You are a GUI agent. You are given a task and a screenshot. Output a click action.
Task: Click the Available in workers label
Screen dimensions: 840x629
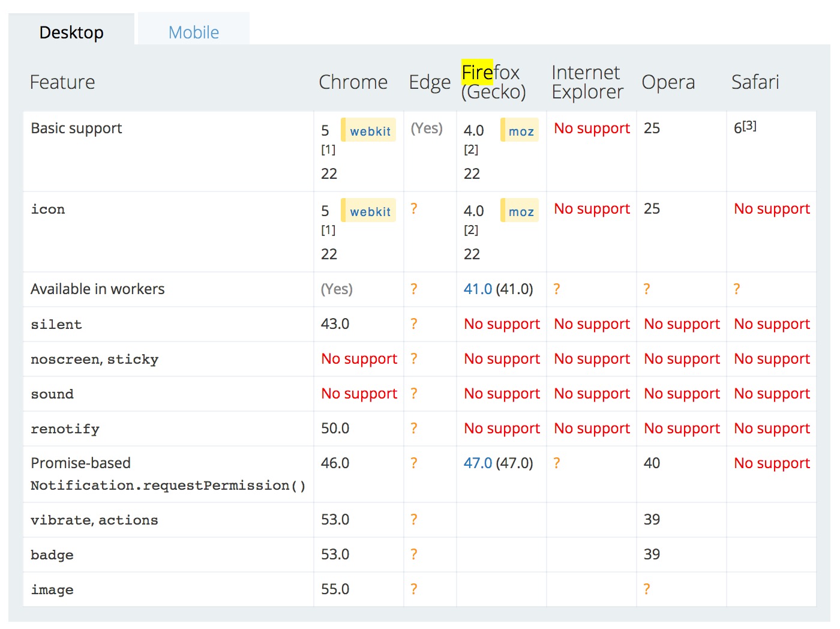97,289
